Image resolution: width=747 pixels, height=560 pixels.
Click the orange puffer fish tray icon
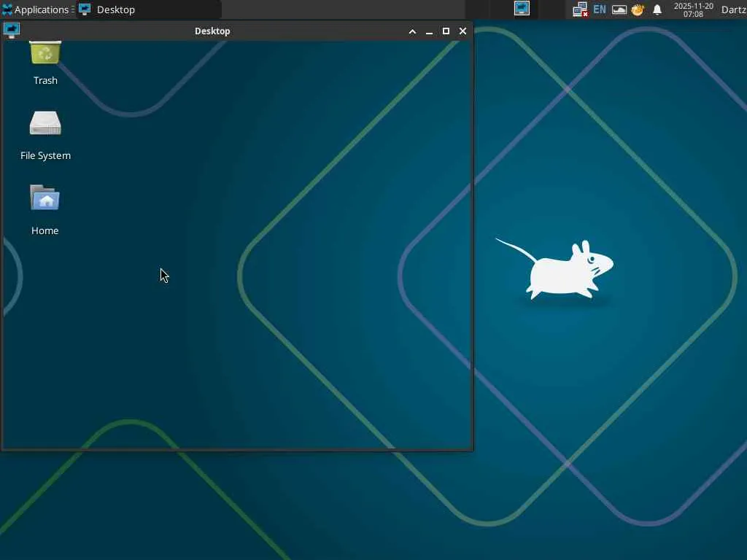click(x=638, y=9)
